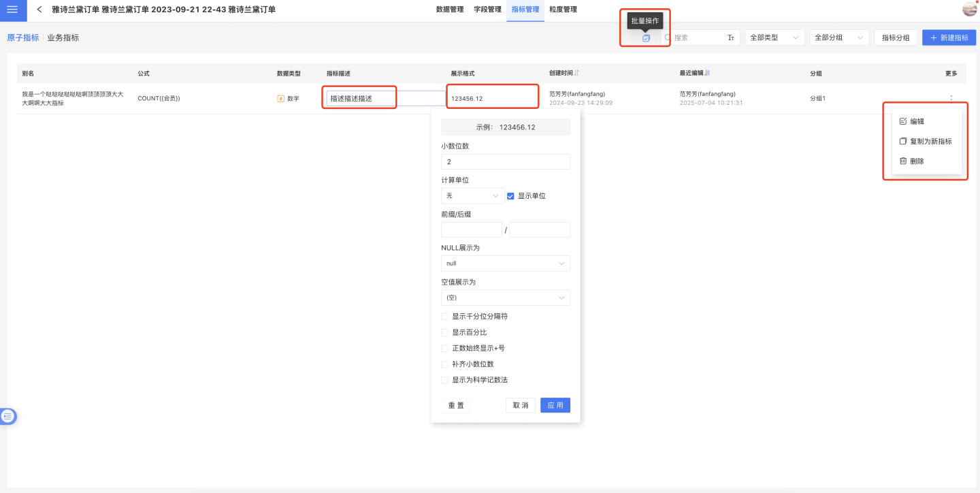Open the three-dot more options icon
Viewport: 980px width, 493px height.
click(x=951, y=99)
